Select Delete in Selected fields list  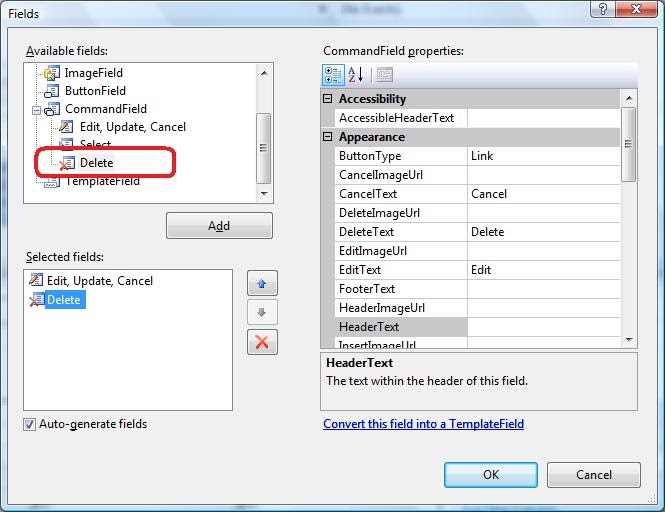[x=64, y=299]
